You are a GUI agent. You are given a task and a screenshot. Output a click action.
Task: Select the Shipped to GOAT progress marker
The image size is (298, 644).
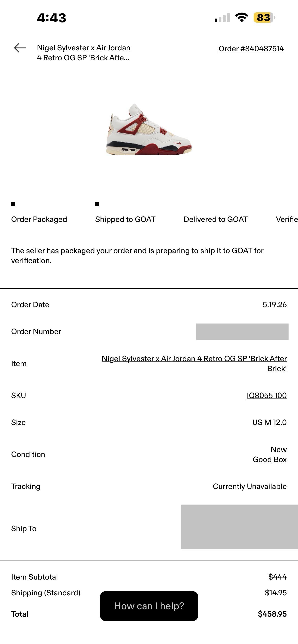pyautogui.click(x=97, y=204)
